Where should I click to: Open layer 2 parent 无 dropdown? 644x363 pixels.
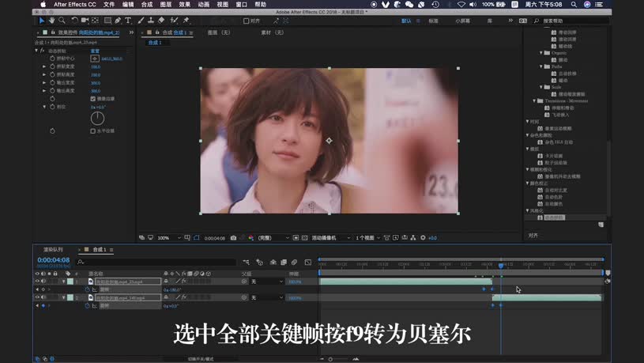(267, 297)
